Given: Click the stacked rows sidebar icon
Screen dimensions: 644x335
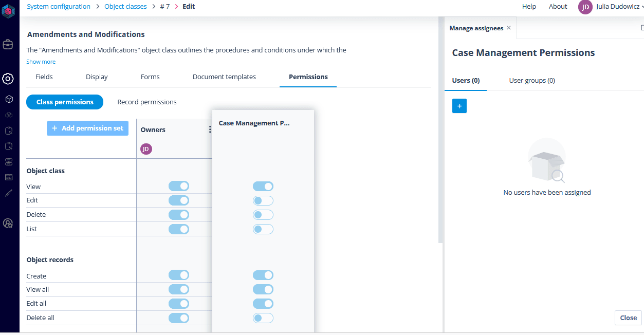Looking at the screenshot, I should pyautogui.click(x=8, y=162).
